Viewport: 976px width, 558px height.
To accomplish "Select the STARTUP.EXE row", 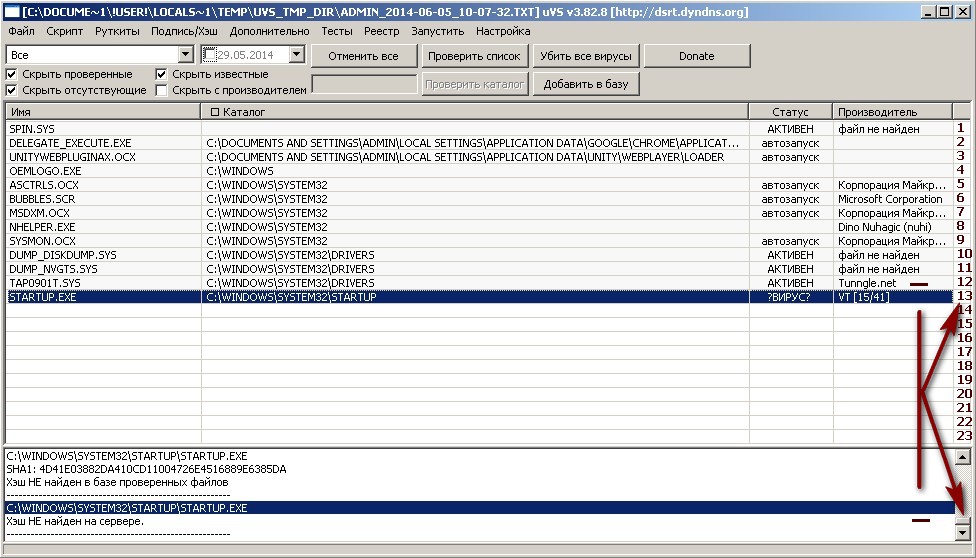I will click(x=479, y=297).
